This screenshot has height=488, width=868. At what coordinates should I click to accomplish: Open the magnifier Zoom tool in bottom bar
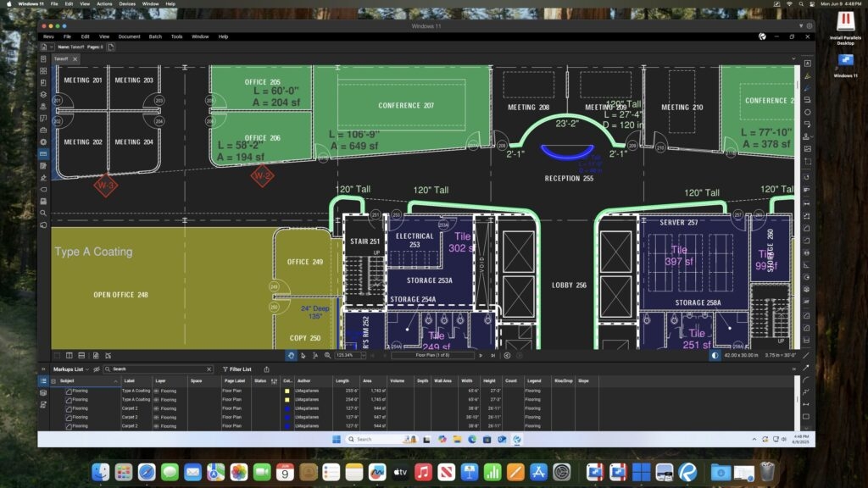(329, 356)
